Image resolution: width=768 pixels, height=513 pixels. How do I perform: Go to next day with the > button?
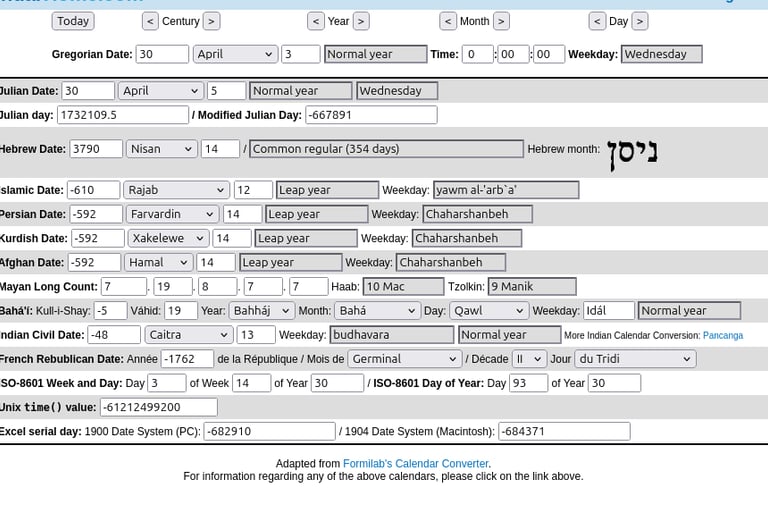click(640, 22)
